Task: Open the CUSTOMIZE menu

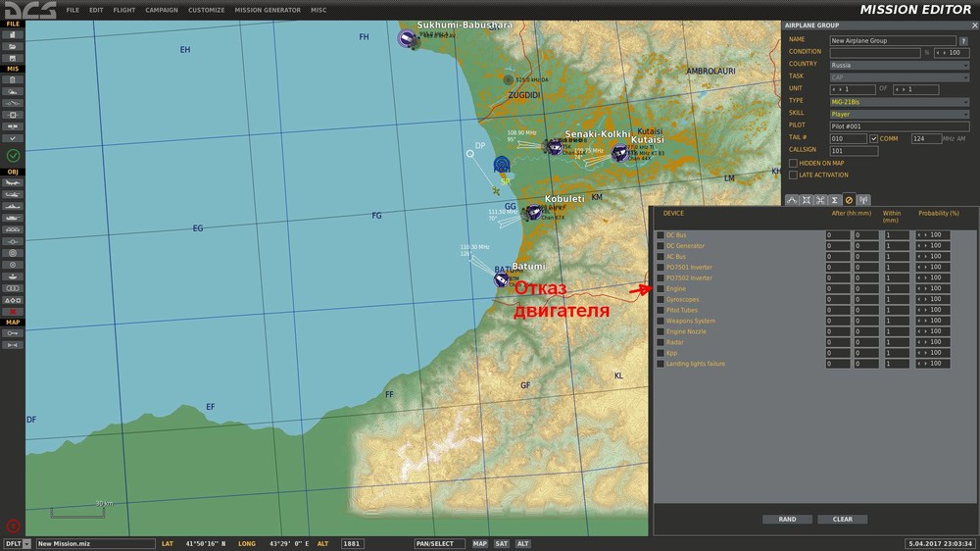Action: coord(206,10)
